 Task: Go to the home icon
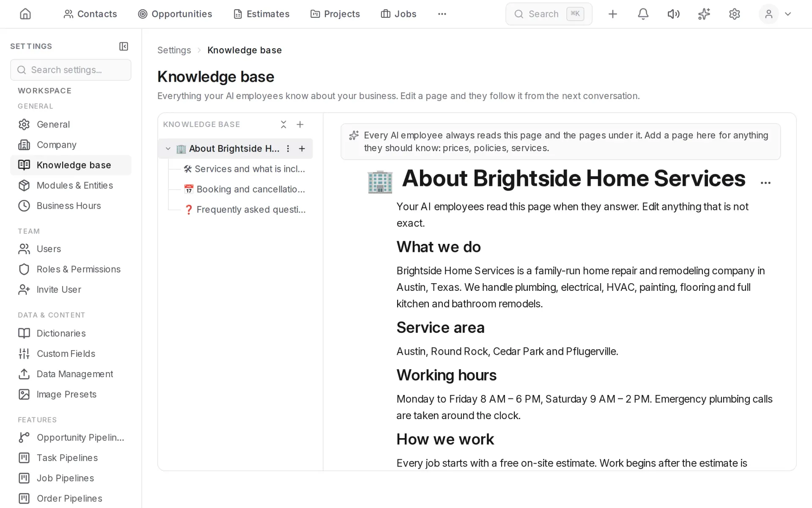point(25,14)
